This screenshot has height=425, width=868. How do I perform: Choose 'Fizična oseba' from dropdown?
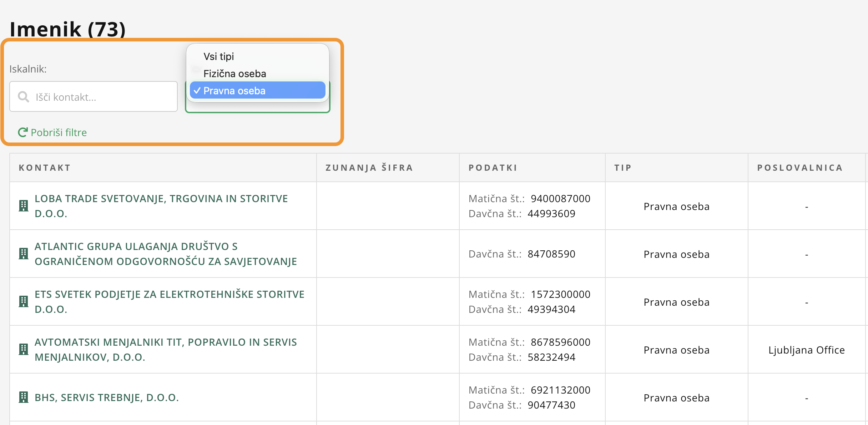pyautogui.click(x=234, y=74)
